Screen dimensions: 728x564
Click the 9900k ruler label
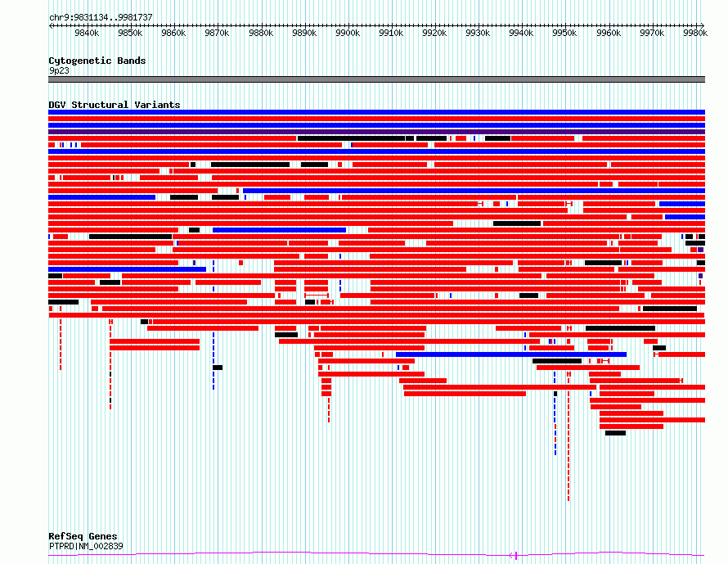(x=348, y=33)
